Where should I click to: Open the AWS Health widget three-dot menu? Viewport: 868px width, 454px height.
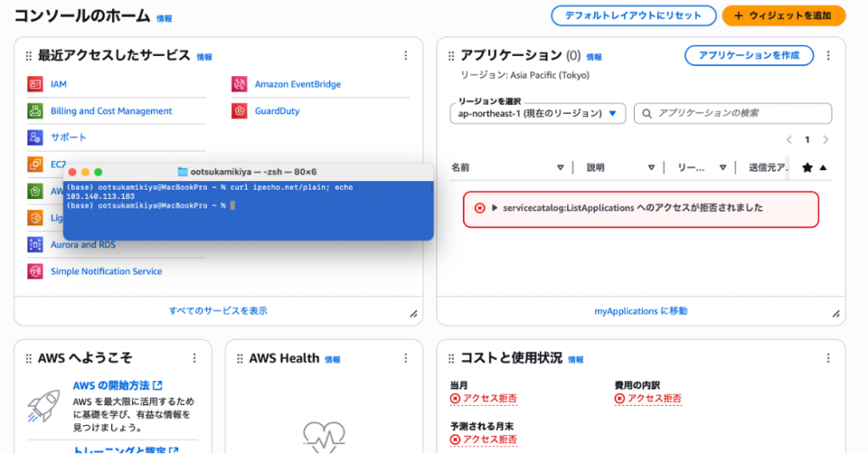click(406, 358)
